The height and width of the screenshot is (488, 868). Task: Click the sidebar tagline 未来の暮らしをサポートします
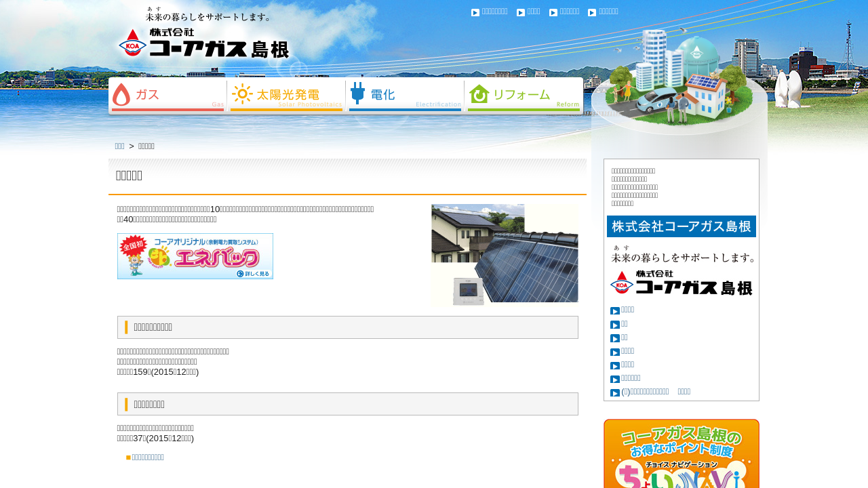(x=682, y=255)
